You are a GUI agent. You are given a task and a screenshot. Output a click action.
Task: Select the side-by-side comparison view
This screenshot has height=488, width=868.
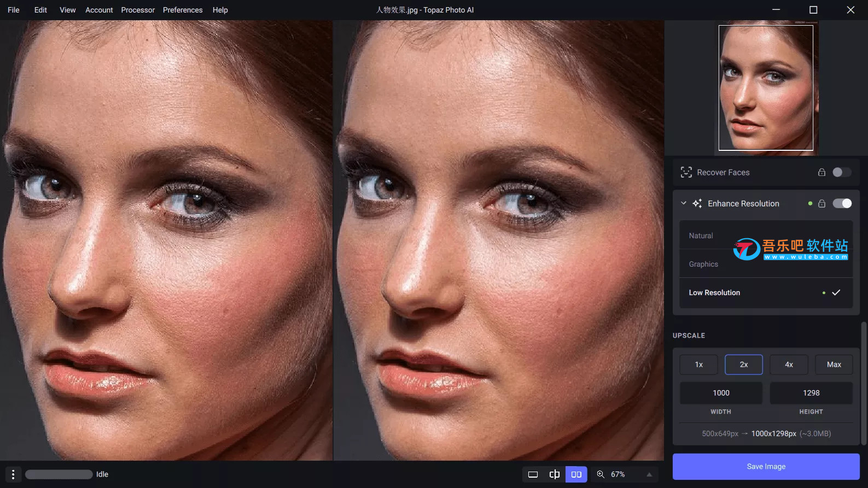point(576,474)
